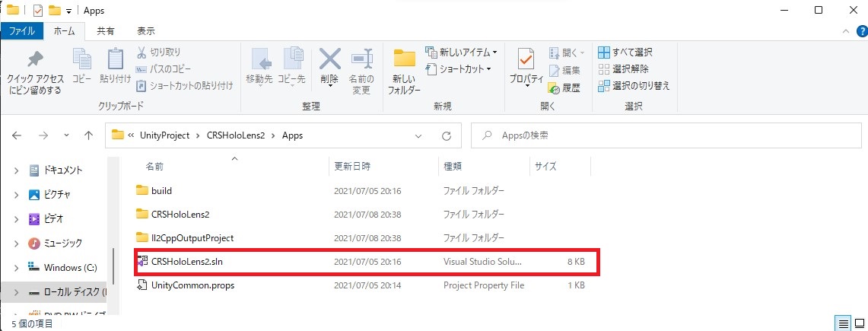Expand Videos (ビデオ) tree node
868x331 pixels.
click(x=16, y=219)
